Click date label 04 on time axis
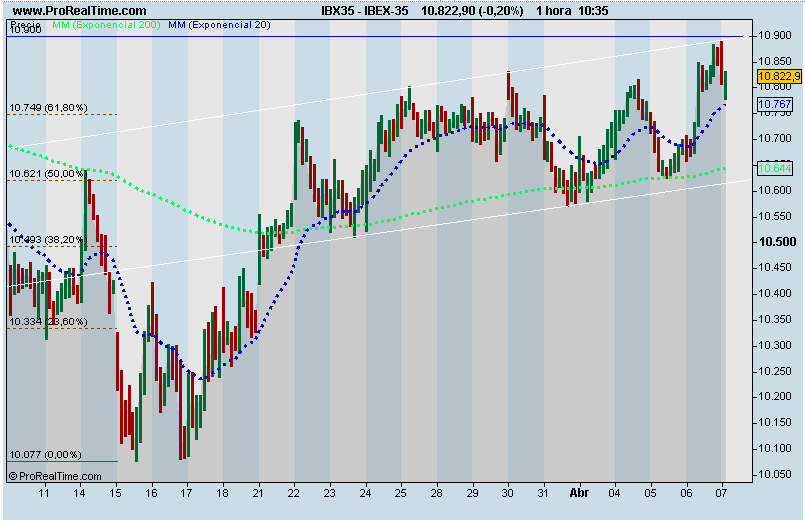The image size is (805, 520). click(x=615, y=493)
